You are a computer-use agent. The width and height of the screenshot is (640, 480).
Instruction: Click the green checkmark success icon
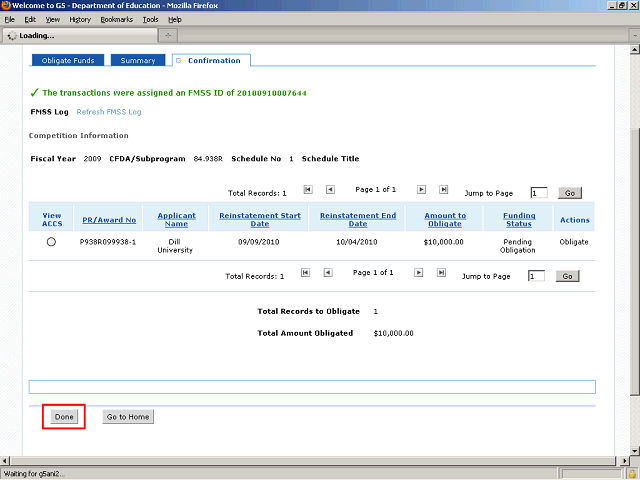point(34,93)
